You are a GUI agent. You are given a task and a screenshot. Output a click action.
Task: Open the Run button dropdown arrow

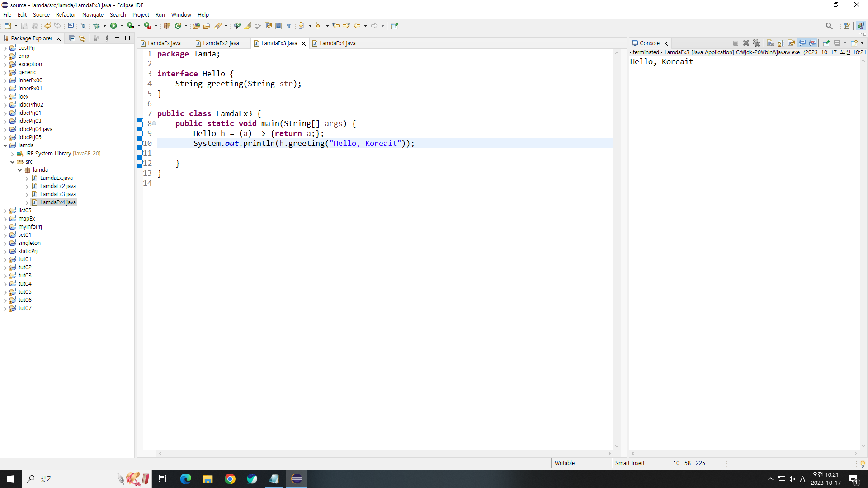[x=122, y=26]
